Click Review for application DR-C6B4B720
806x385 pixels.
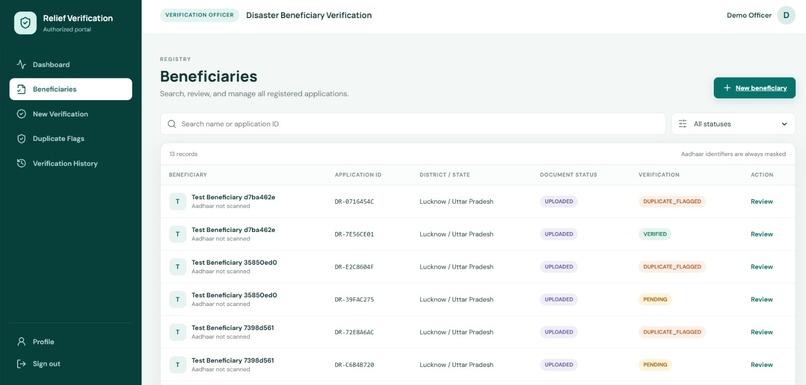(x=762, y=364)
